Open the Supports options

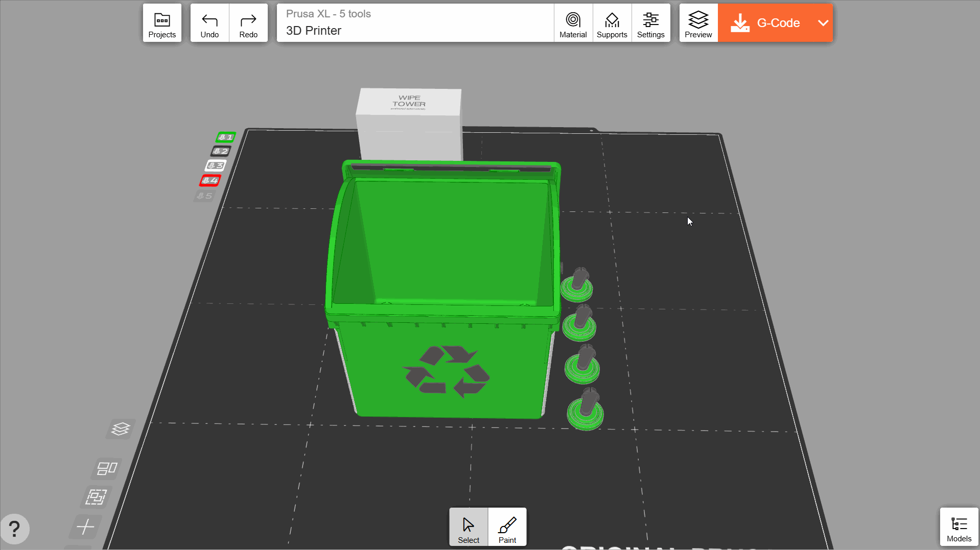point(612,23)
